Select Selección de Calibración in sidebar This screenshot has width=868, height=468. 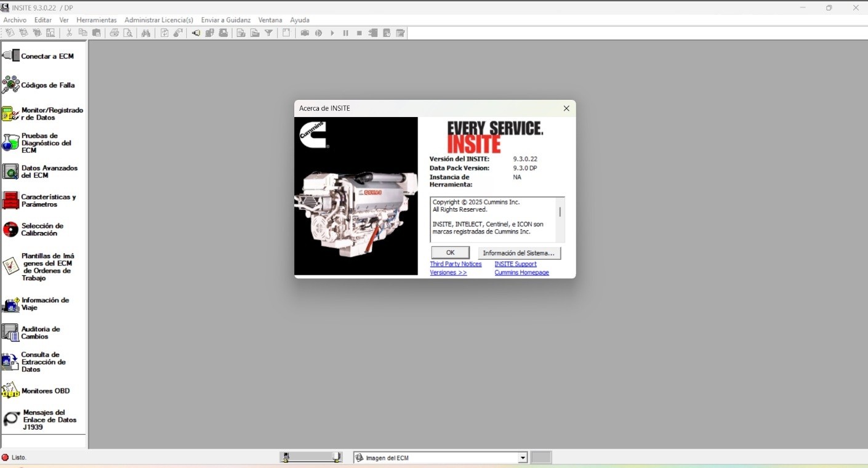[x=33, y=230]
